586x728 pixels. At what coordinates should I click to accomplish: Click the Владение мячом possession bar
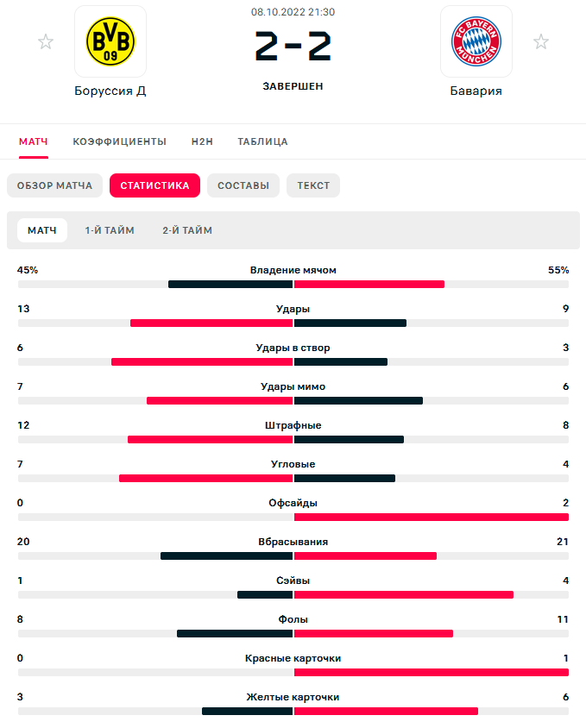293,284
